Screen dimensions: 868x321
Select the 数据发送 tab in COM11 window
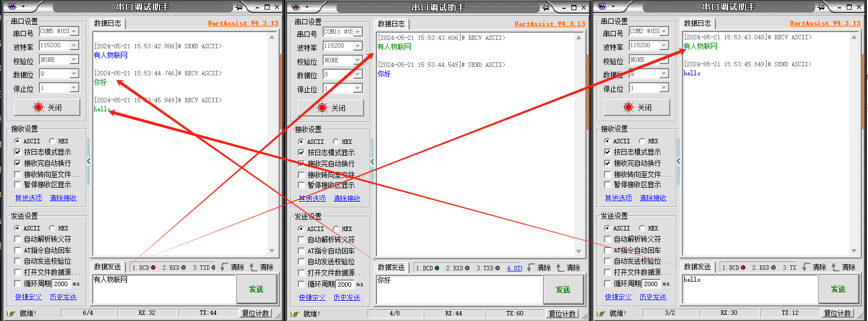(x=391, y=267)
